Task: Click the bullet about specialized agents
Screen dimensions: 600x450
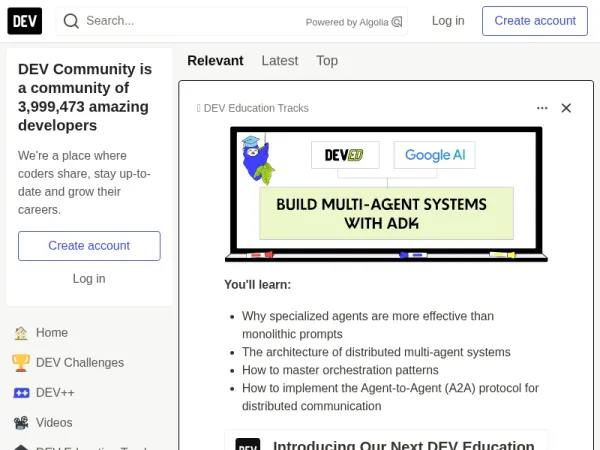Action: click(368, 325)
